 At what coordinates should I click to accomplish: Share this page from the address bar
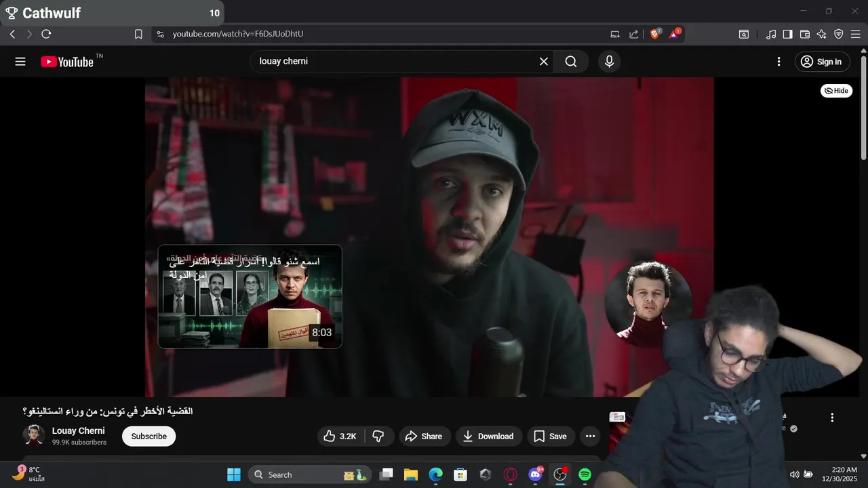633,34
